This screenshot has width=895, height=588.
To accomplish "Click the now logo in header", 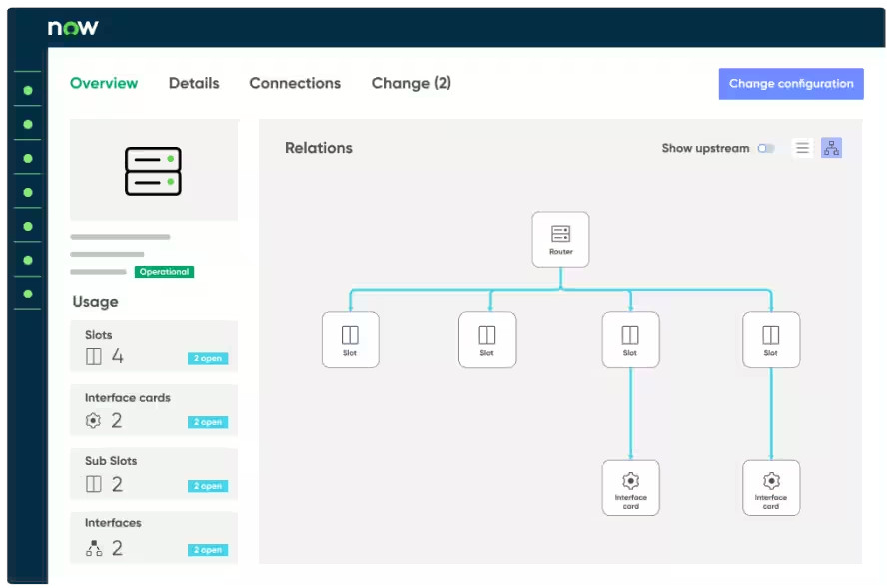I will click(73, 27).
